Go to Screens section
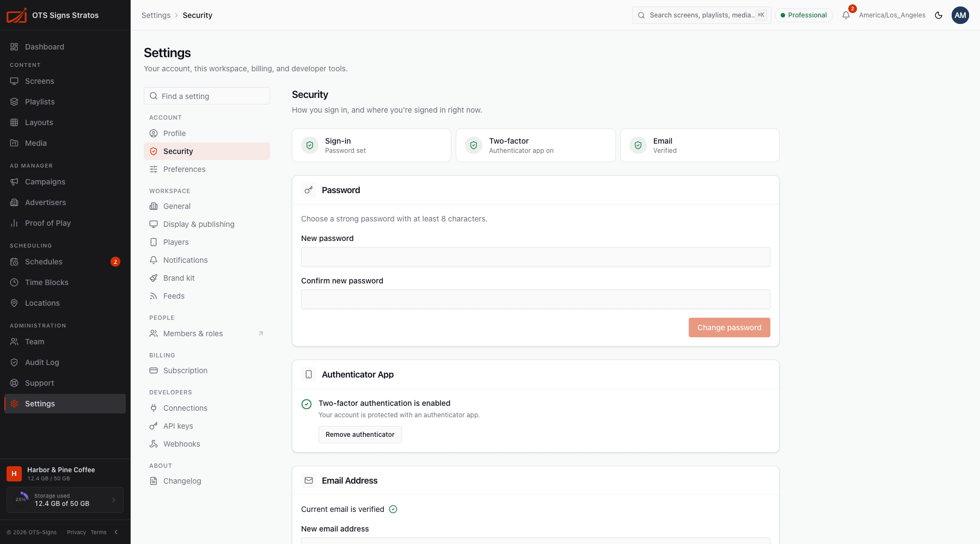The width and height of the screenshot is (980, 544). click(x=65, y=81)
